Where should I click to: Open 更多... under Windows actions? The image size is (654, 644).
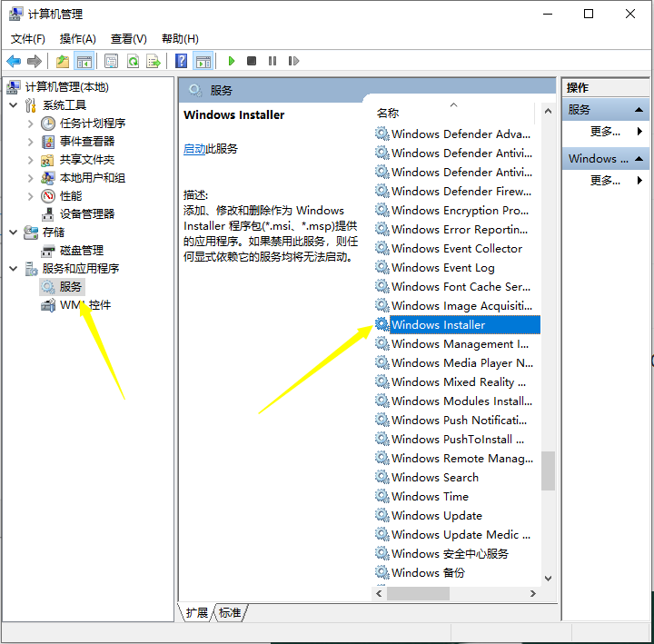[605, 181]
